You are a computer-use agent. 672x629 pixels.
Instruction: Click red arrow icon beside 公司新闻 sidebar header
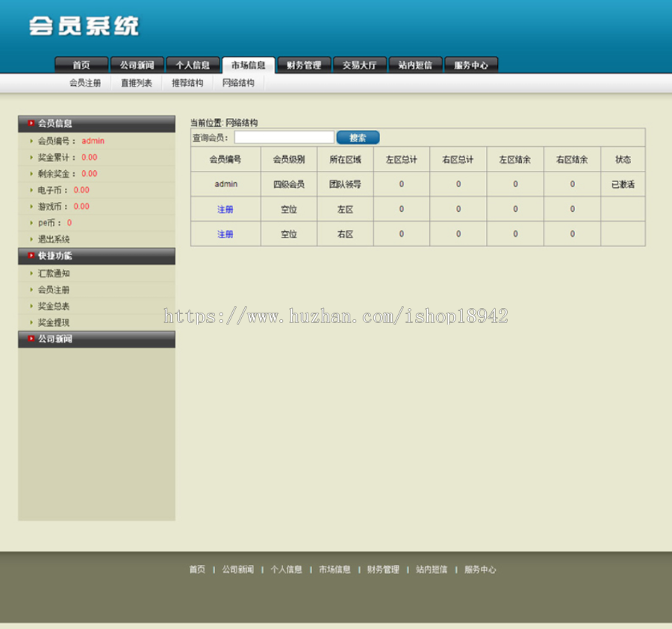pyautogui.click(x=31, y=339)
